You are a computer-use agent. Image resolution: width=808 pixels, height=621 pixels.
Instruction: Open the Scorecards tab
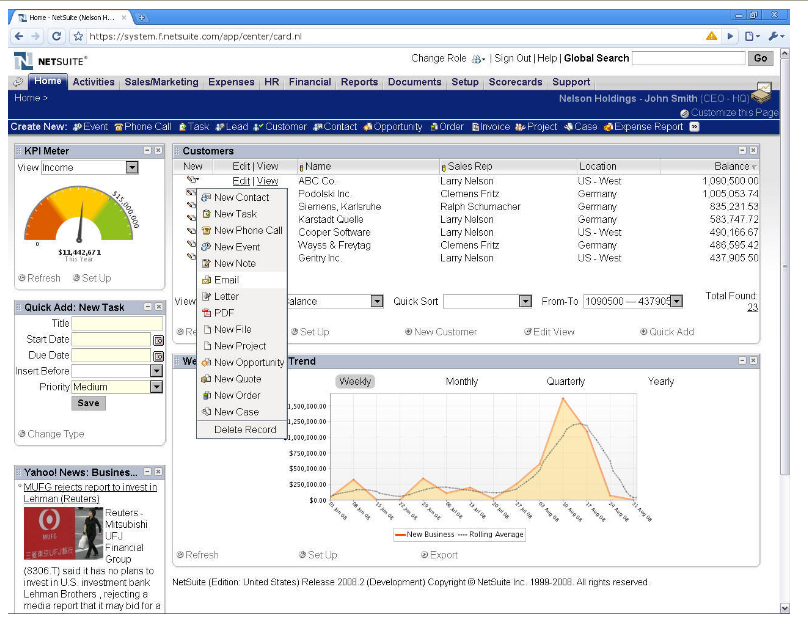coord(515,82)
